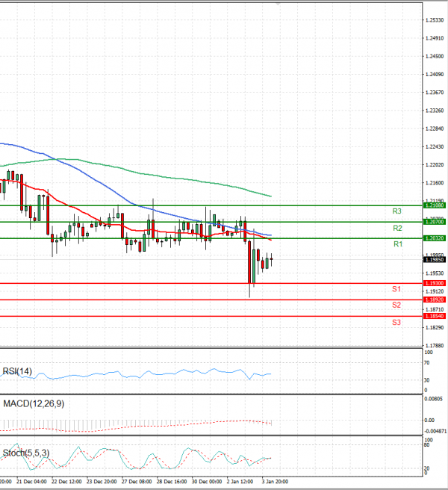The width and height of the screenshot is (448, 490).
Task: Click the MACD 0.00805 scale value
Action: [x=433, y=399]
